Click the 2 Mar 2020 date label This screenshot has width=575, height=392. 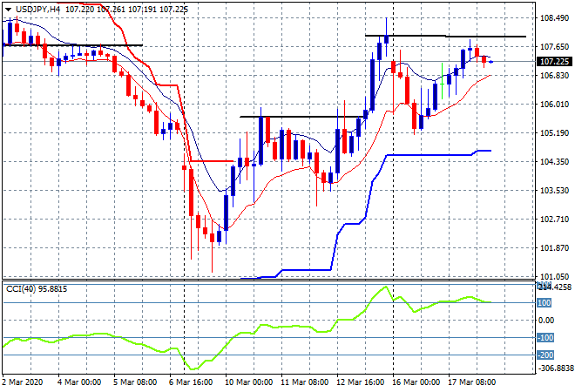23,382
